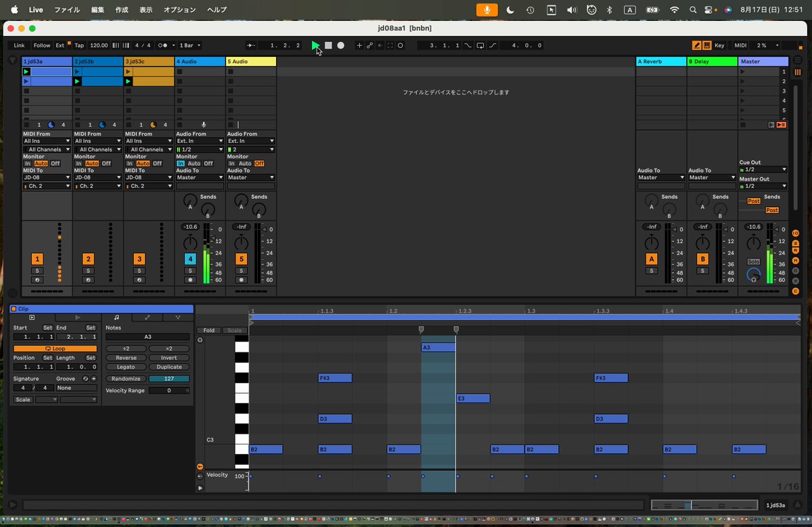
Task: Toggle track 1 activator button
Action: point(37,259)
